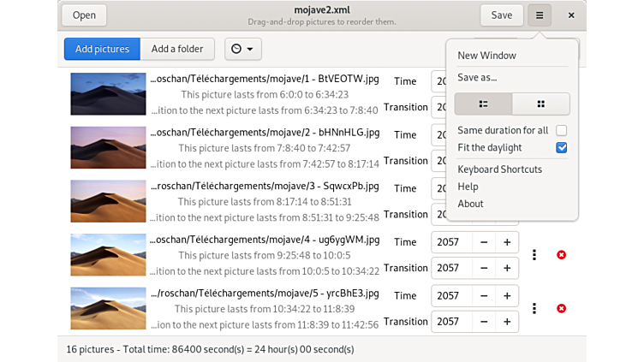Expand the clock start-time dropdown
Image resolution: width=644 pixels, height=362 pixels.
pos(242,50)
